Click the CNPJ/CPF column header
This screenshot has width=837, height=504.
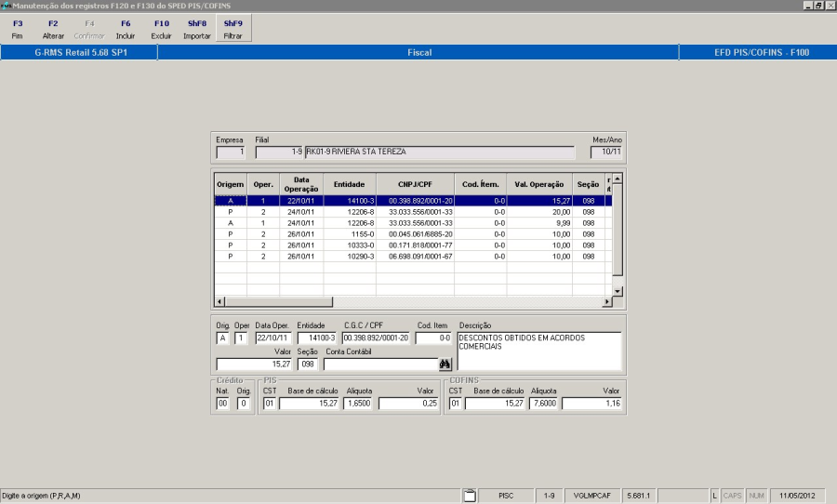[415, 184]
